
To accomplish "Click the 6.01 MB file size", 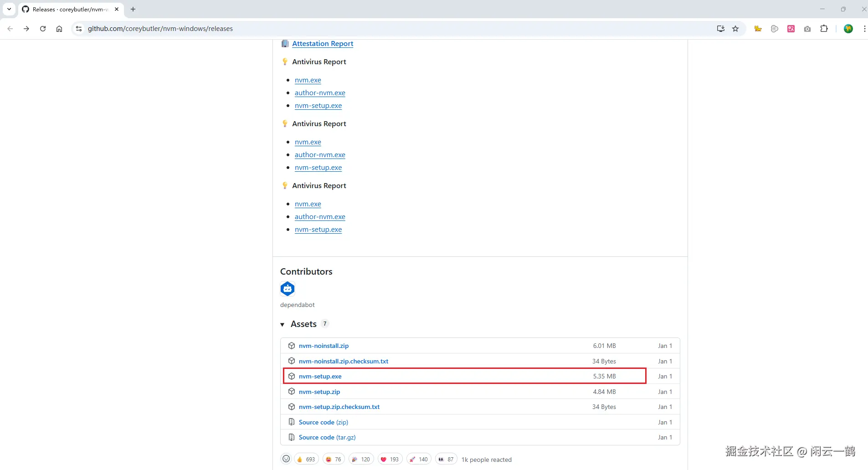I will coord(604,346).
